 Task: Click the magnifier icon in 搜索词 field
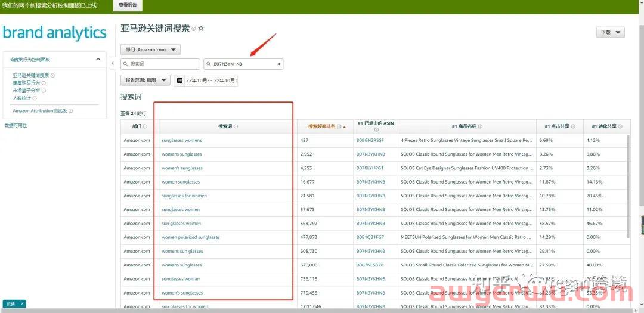pos(125,64)
